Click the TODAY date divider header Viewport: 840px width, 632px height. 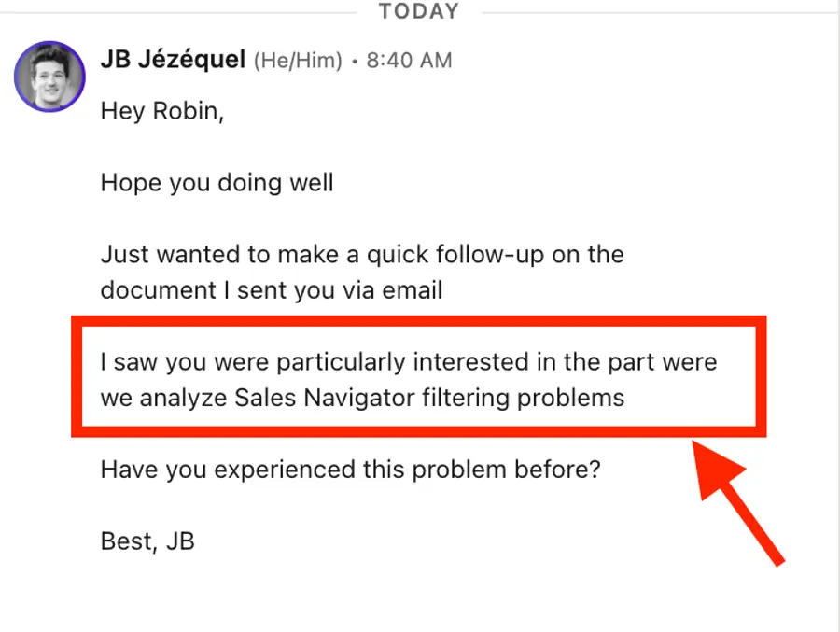(x=418, y=11)
